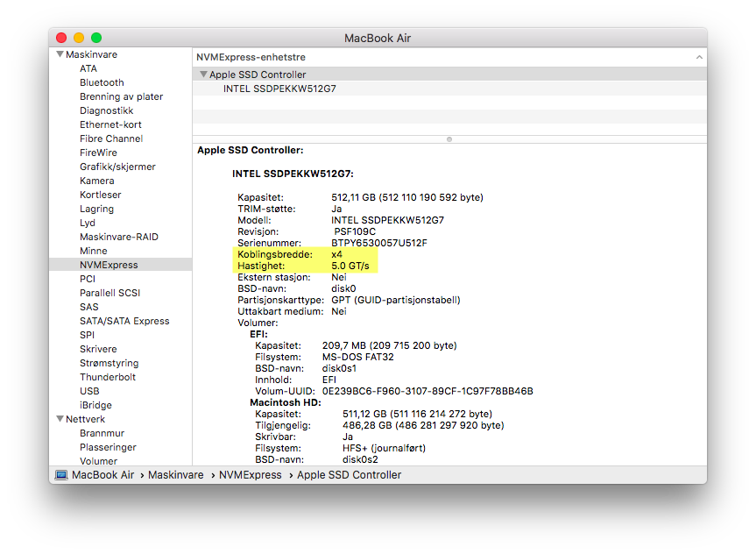Click the sort chevron in NVMExpress-enhetstre header
The width and height of the screenshot is (756, 554).
point(699,57)
